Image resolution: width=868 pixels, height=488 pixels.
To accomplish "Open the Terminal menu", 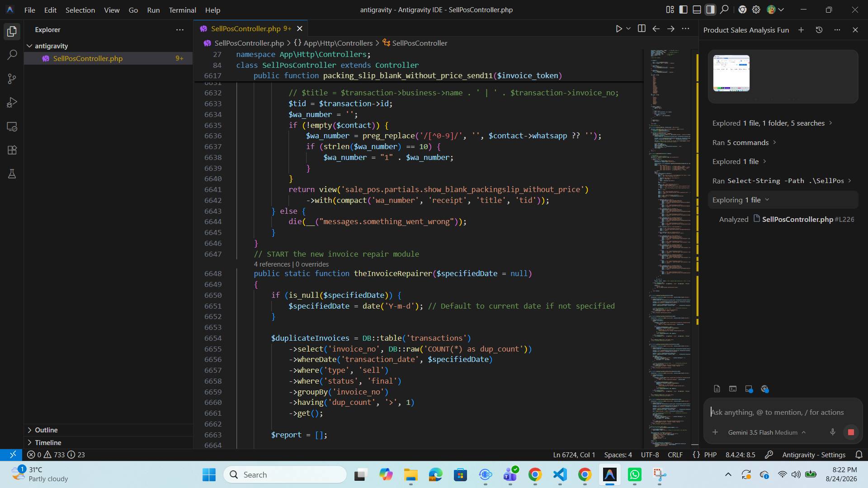I will click(x=182, y=10).
